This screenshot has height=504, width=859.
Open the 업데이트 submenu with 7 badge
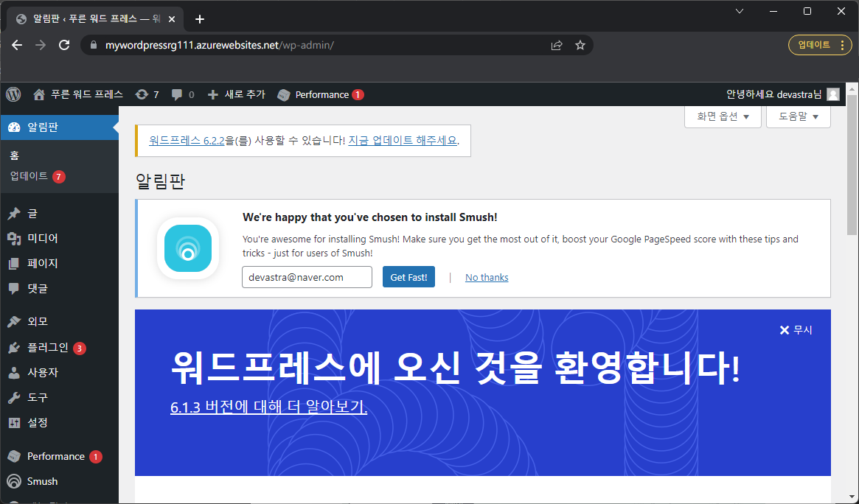click(x=38, y=176)
